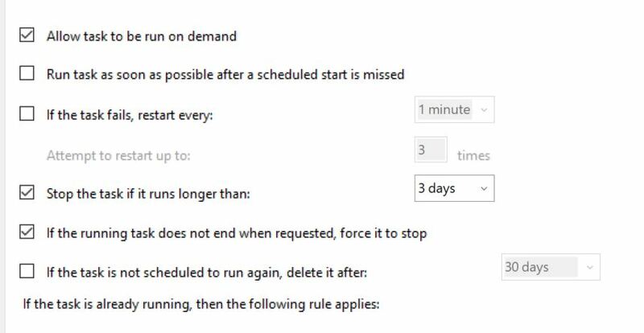Click the '1 minute' combo box text
The image size is (644, 333).
[x=444, y=109]
